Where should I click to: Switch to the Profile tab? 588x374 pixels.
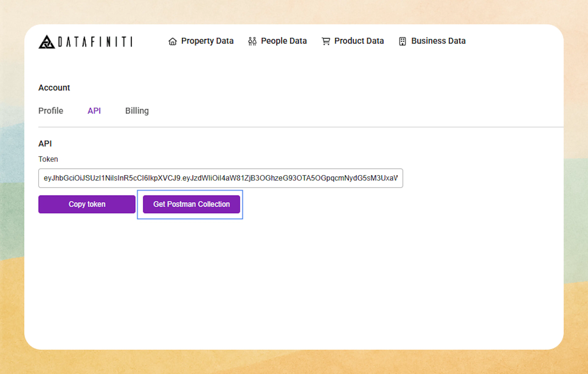click(x=51, y=111)
